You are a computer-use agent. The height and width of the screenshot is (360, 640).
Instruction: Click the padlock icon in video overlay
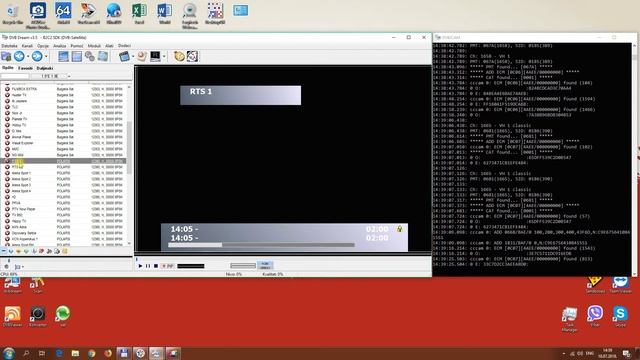[400, 229]
